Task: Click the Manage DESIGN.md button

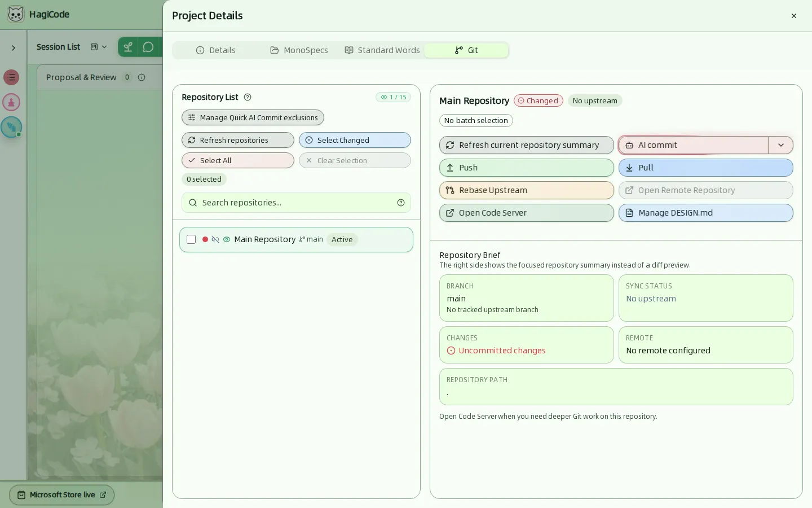Action: pyautogui.click(x=706, y=213)
